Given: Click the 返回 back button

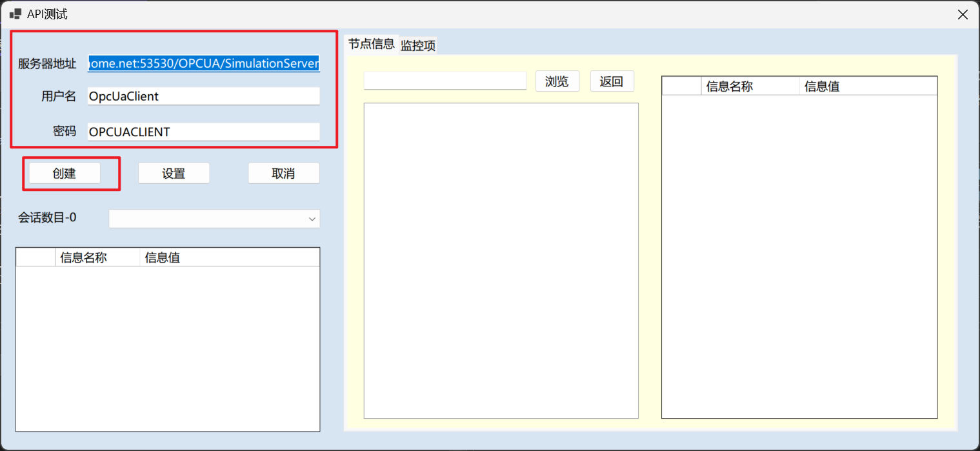Looking at the screenshot, I should (612, 81).
